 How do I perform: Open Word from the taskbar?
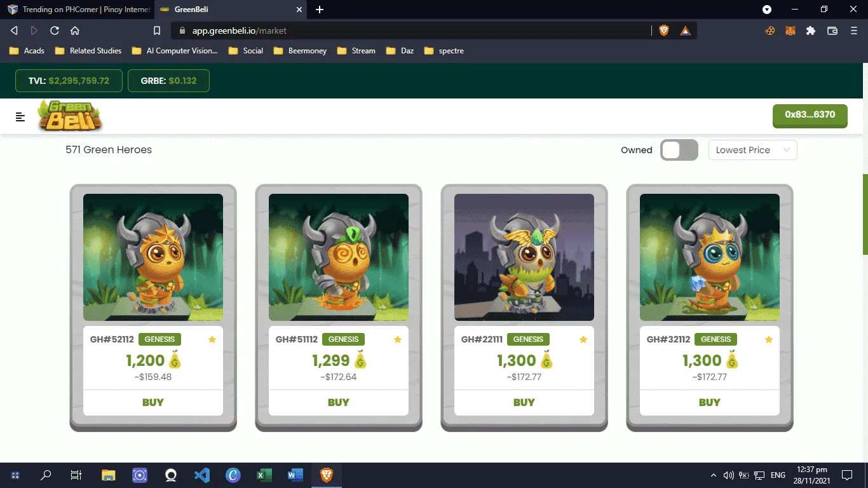click(x=295, y=475)
